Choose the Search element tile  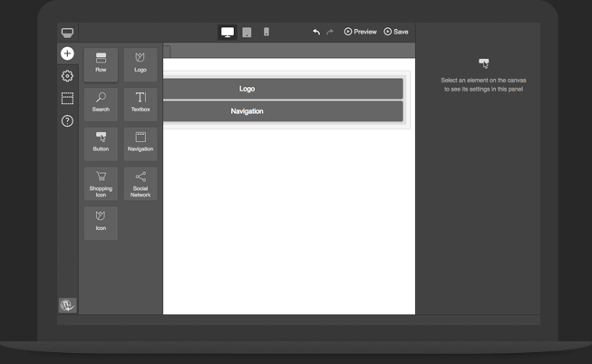(x=101, y=103)
